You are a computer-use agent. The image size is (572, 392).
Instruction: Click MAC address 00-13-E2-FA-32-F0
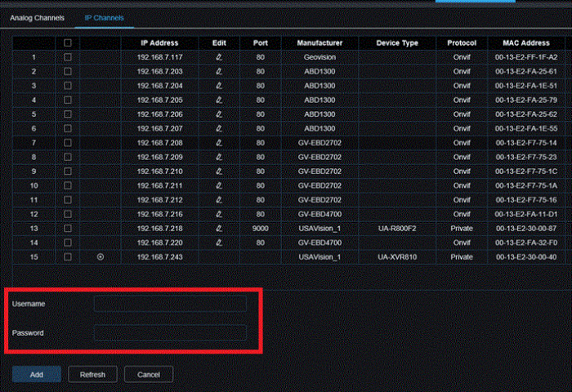click(x=526, y=243)
